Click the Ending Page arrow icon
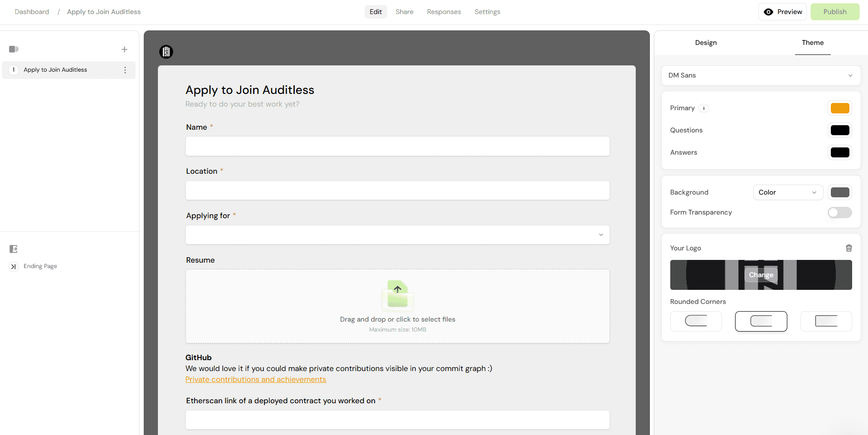The image size is (868, 435). tap(14, 267)
